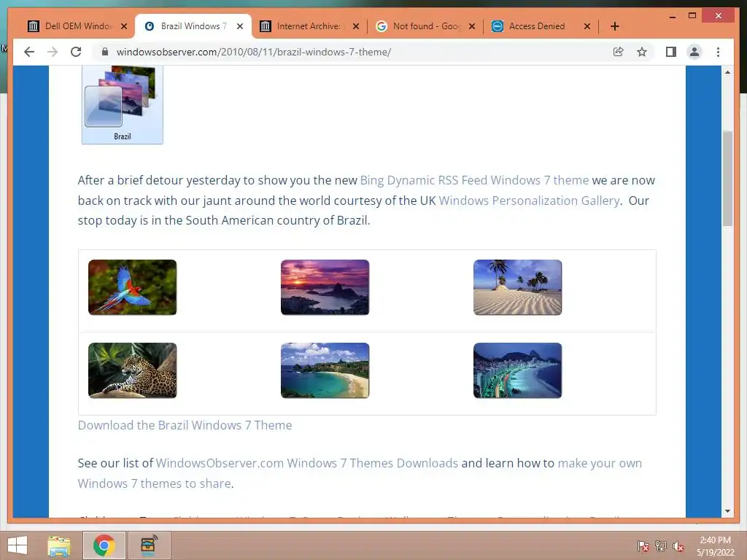Click the vertical scrollbar thumb

coord(727,179)
